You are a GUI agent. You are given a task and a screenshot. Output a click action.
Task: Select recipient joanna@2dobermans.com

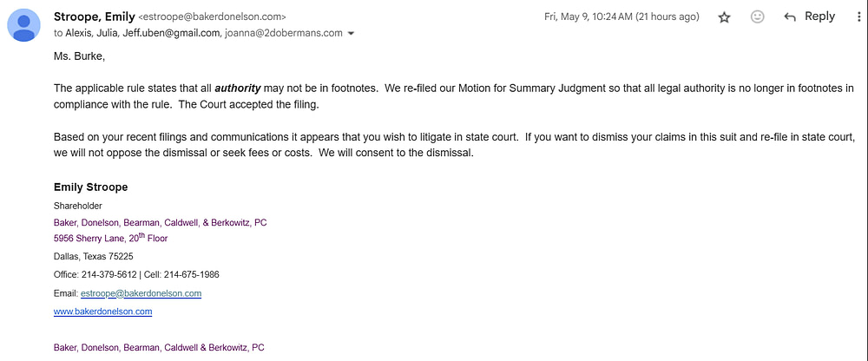click(x=284, y=33)
